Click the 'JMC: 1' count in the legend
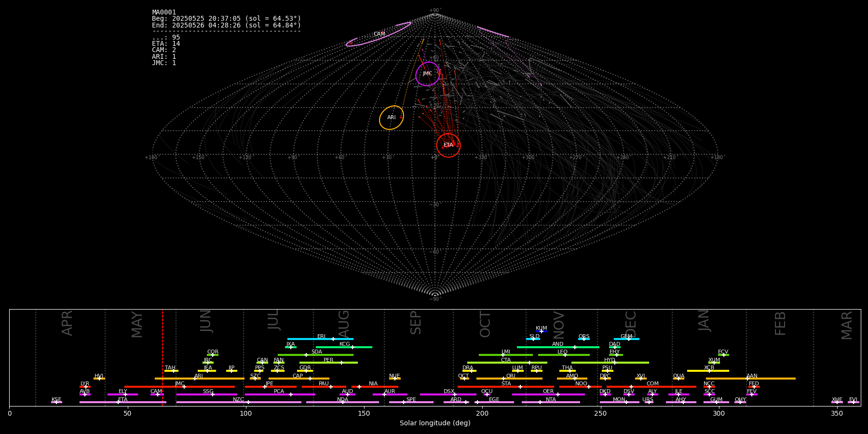The width and height of the screenshot is (868, 434). point(164,63)
